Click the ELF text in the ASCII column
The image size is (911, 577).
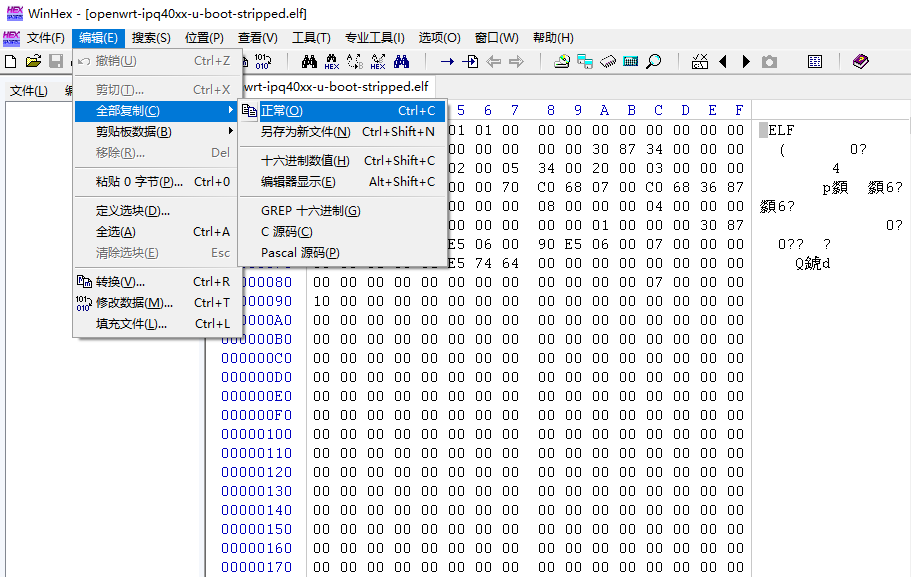coord(781,130)
